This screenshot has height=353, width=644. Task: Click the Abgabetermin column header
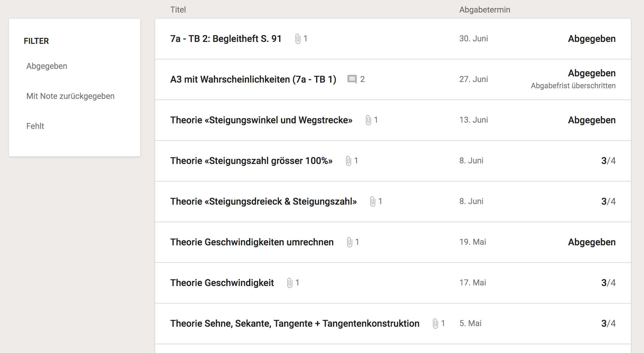click(x=484, y=10)
